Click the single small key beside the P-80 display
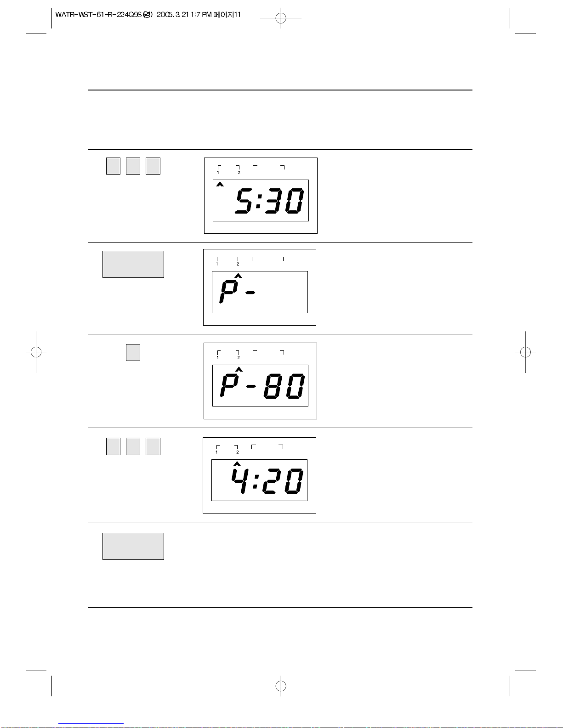Viewport: 563px width, 728px height. pyautogui.click(x=133, y=352)
